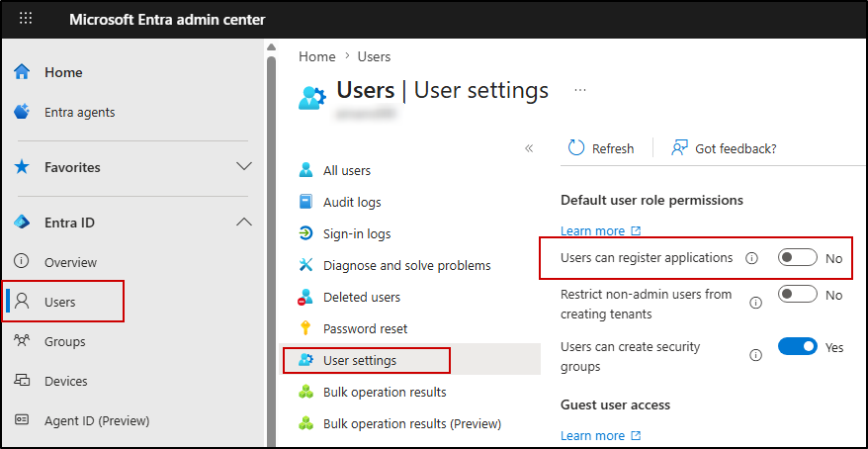Click the Entra ID diamond icon
Image resolution: width=868 pixels, height=449 pixels.
coord(22,223)
